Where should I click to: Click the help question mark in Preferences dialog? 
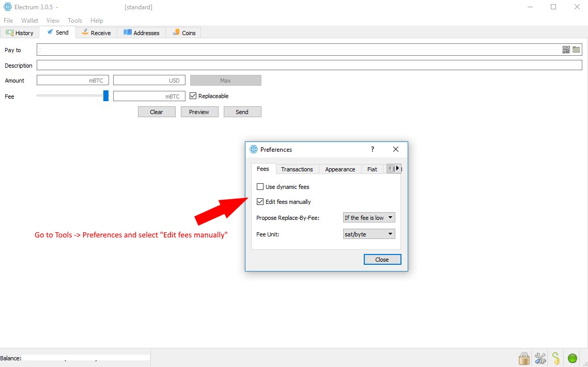pyautogui.click(x=373, y=149)
